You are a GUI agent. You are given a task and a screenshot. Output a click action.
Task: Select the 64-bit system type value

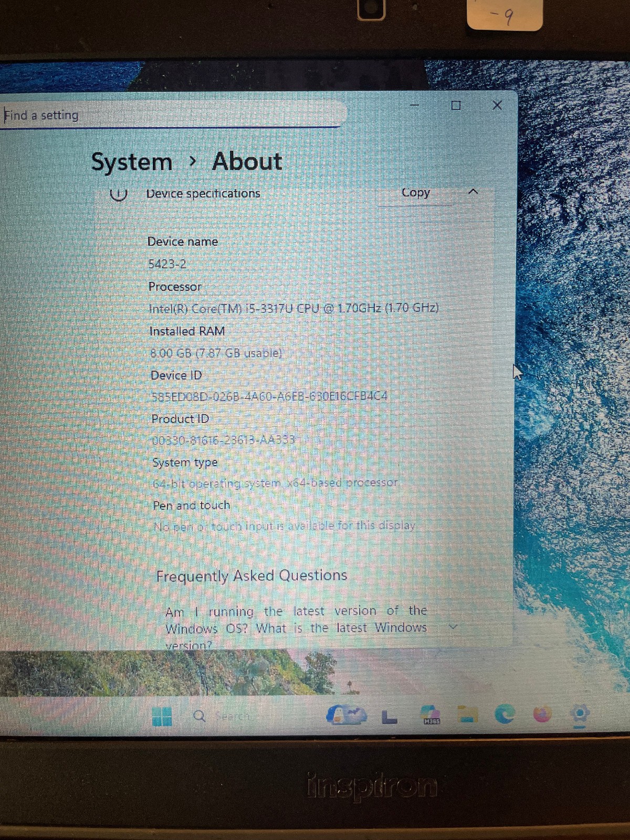(275, 482)
